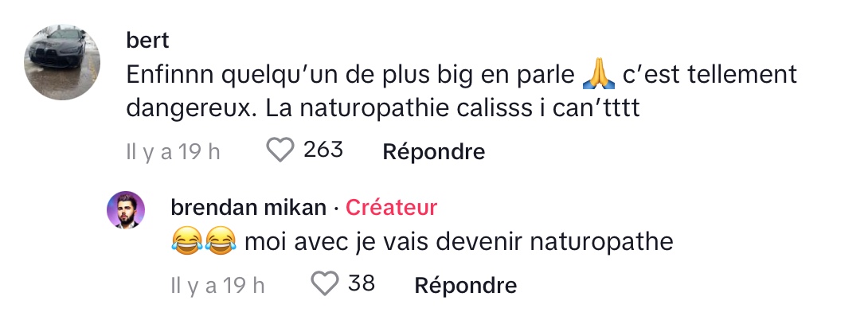Click the 263 like count

tap(323, 150)
